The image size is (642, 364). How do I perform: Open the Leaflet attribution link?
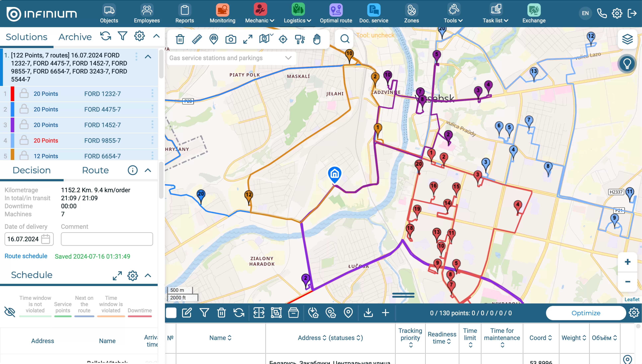[x=632, y=299]
